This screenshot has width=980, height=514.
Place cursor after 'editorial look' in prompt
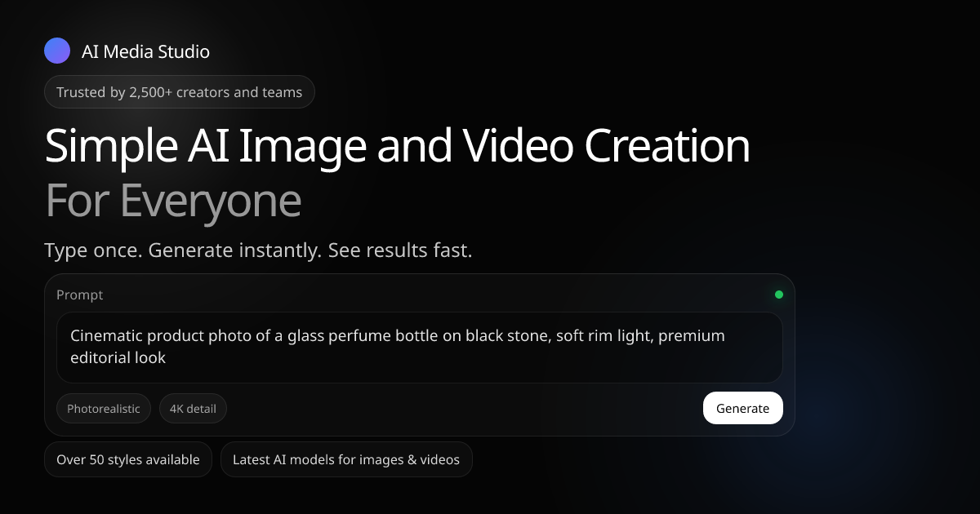tap(167, 357)
